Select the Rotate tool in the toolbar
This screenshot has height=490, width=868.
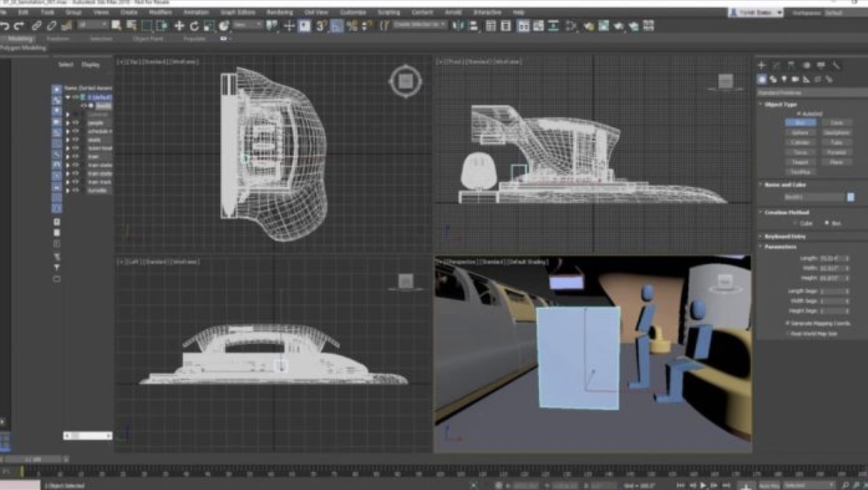[x=194, y=26]
